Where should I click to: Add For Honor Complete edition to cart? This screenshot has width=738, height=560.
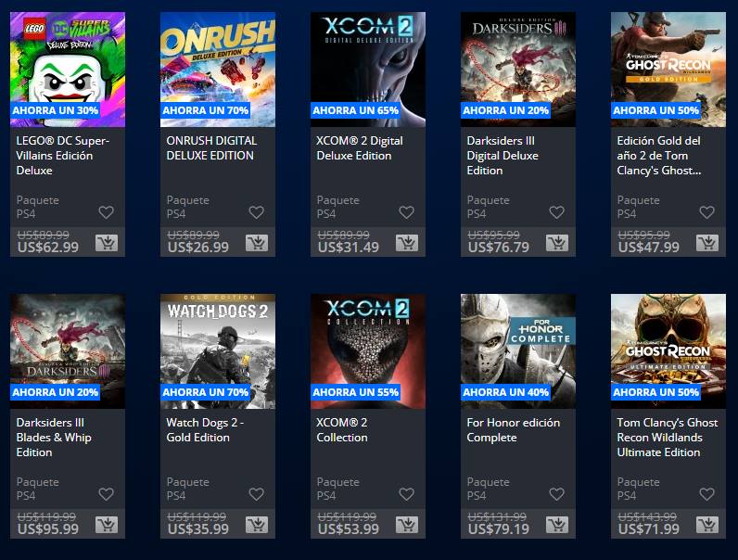[x=557, y=525]
